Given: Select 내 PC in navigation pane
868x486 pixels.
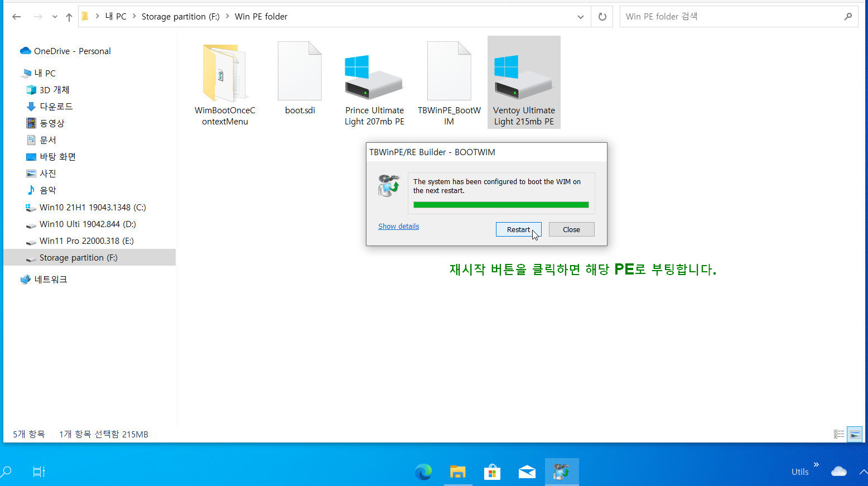Looking at the screenshot, I should [39, 73].
